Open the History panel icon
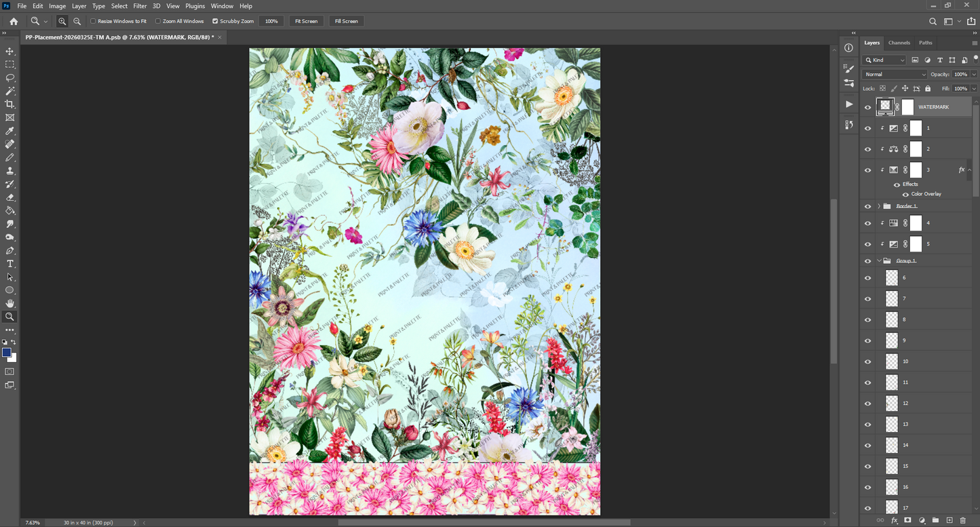Image resolution: width=980 pixels, height=527 pixels. click(848, 125)
